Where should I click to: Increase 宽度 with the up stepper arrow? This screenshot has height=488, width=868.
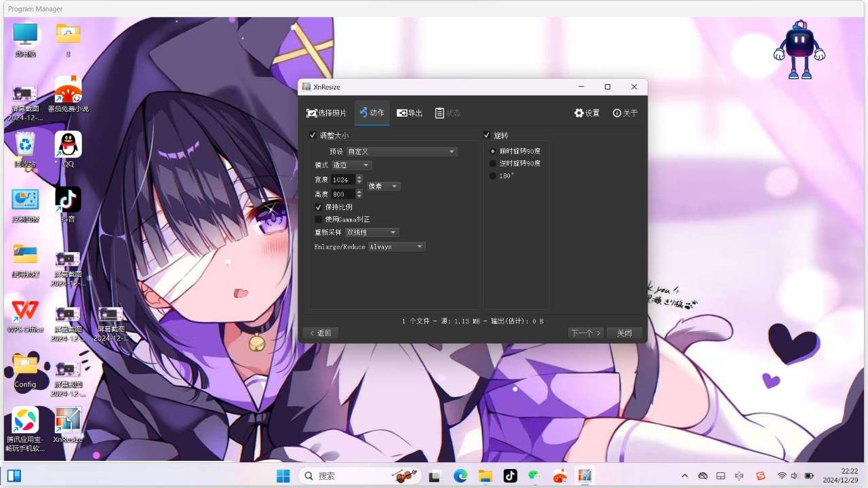coord(359,178)
